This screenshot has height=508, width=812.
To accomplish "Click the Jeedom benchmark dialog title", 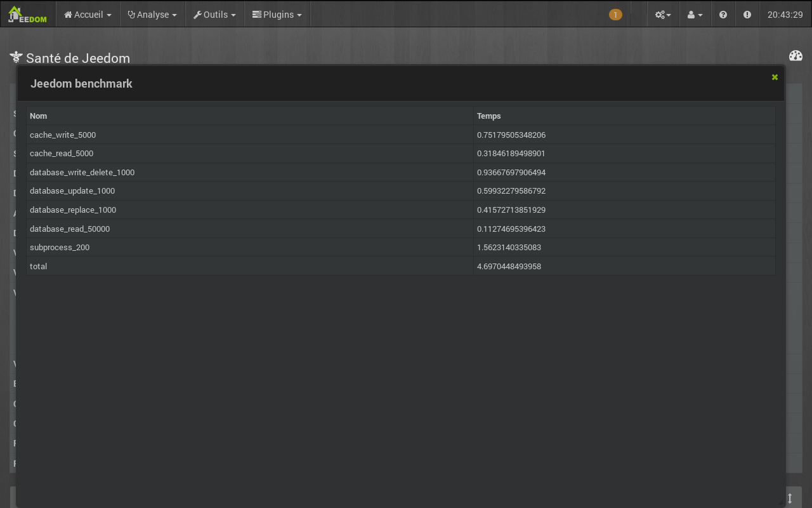I will [x=81, y=83].
